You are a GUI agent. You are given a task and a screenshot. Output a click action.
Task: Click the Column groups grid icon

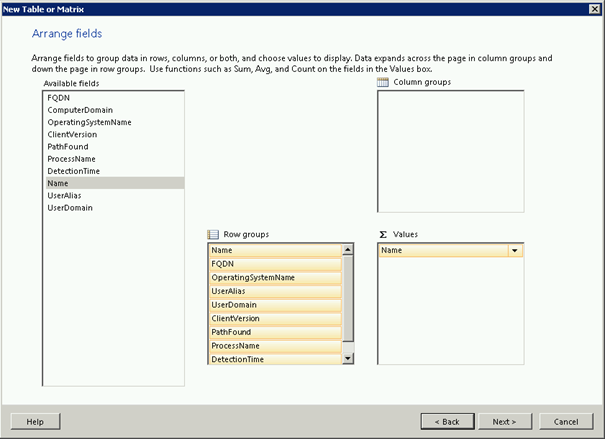tap(383, 82)
